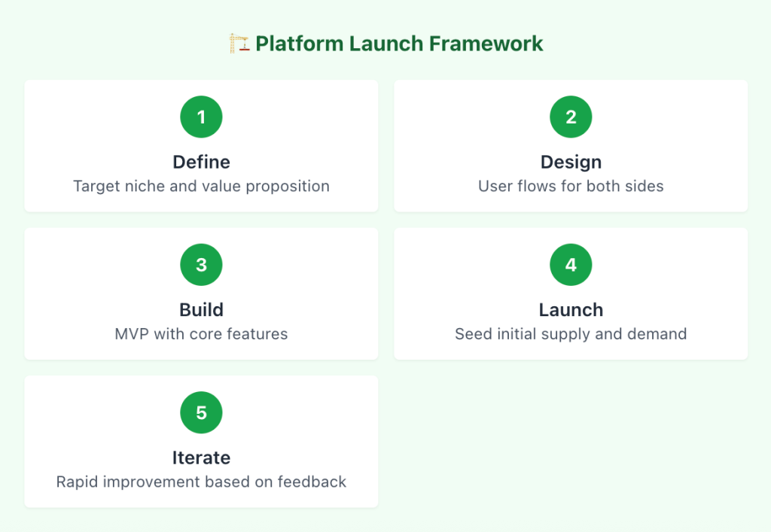The width and height of the screenshot is (771, 532).
Task: Click the green circle numbered 2
Action: point(571,117)
